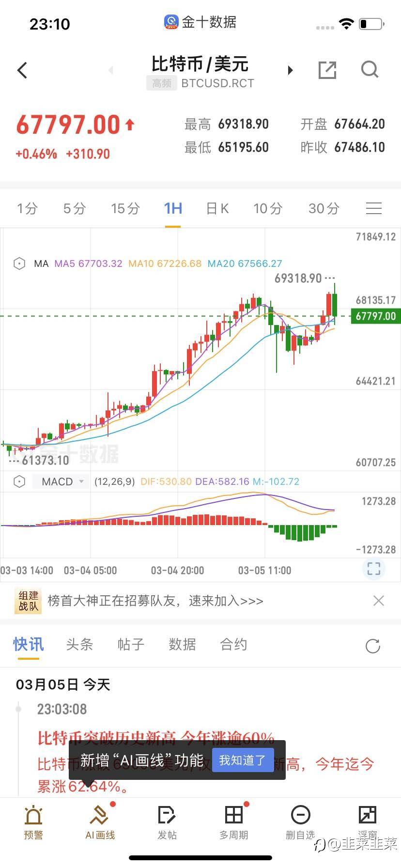Tap the back arrow icon

22,70
